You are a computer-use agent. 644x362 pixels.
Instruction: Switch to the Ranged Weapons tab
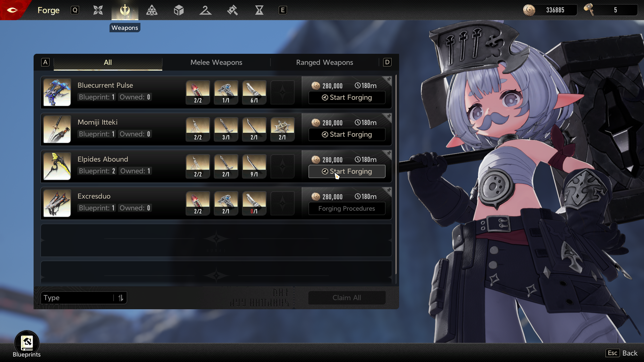coord(325,63)
